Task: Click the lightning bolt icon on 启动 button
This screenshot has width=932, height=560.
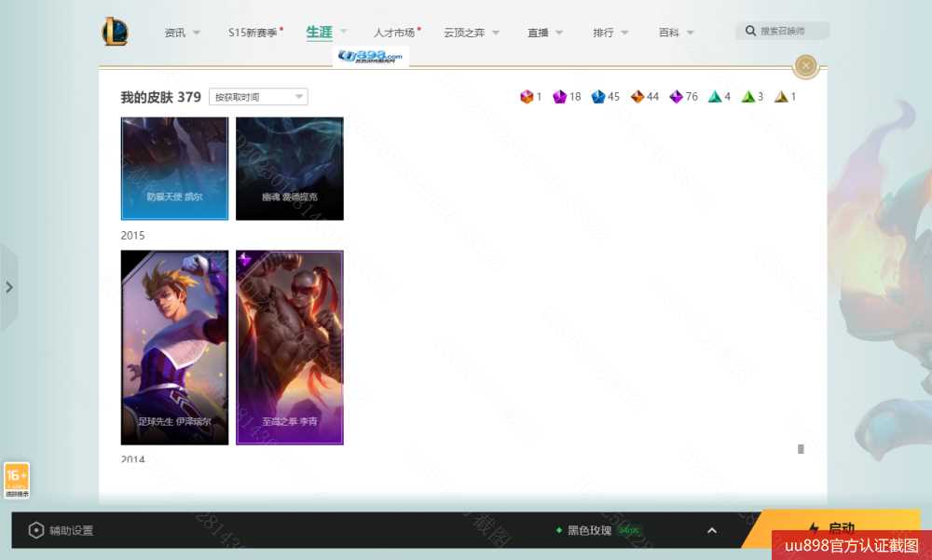Action: click(814, 528)
